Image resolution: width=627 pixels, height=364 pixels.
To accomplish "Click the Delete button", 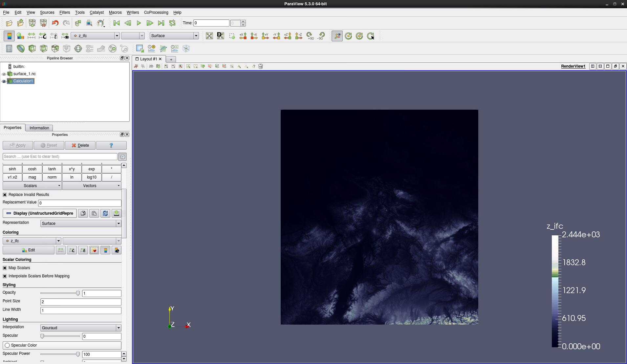I will coord(80,145).
